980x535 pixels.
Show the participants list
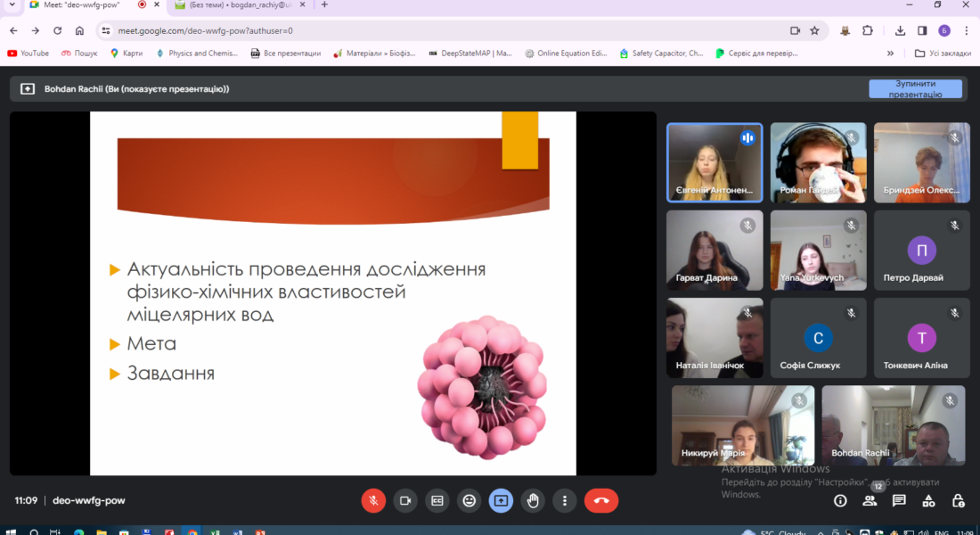click(x=870, y=501)
